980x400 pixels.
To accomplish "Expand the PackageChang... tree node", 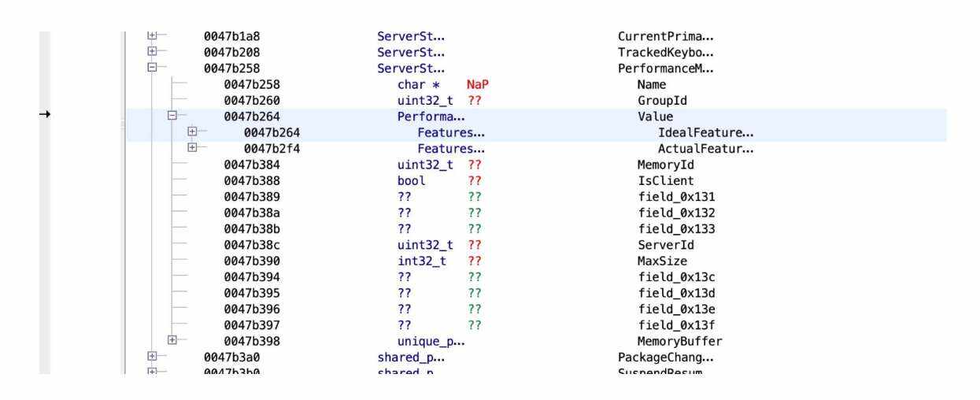I will [x=153, y=356].
